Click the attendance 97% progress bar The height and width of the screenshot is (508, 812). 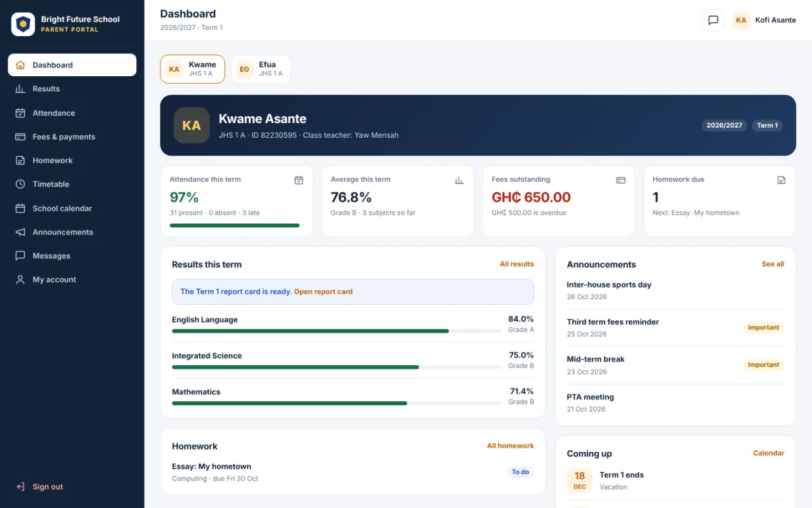click(x=237, y=225)
